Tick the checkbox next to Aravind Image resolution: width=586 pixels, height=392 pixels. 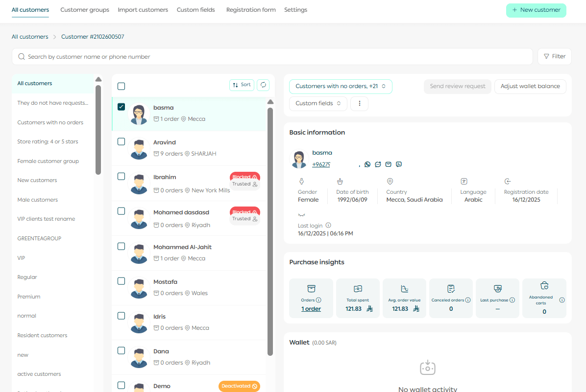point(122,142)
